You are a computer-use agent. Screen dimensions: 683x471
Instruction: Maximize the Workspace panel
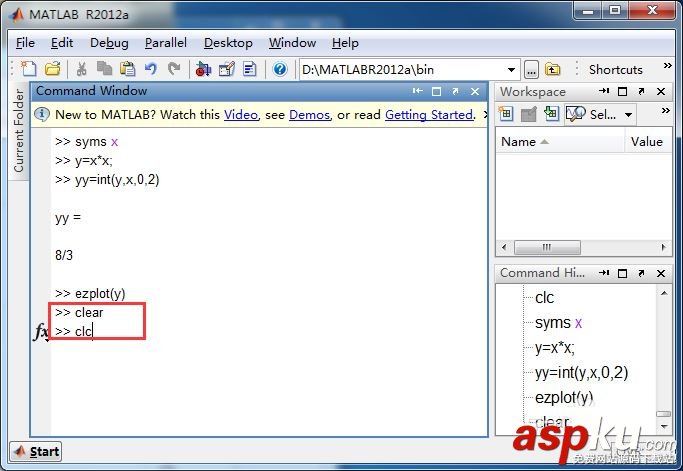[x=622, y=91]
